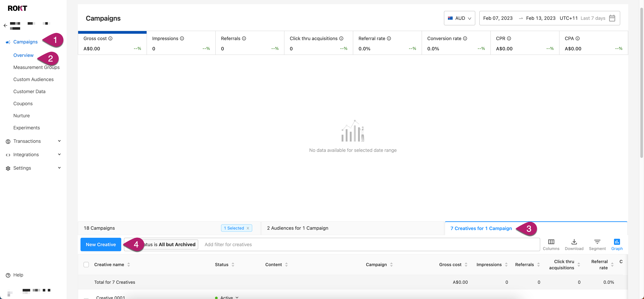Show the CPA info icon
Screen dimensions: 644x299
[x=577, y=39]
